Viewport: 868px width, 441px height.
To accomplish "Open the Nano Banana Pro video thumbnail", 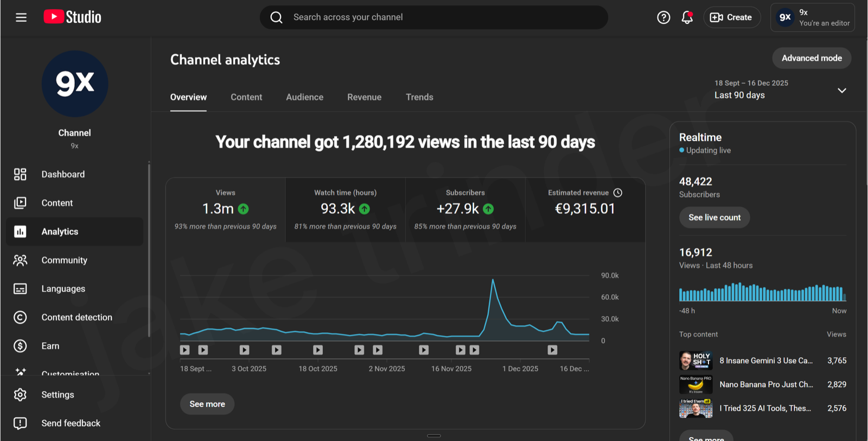I will [696, 385].
